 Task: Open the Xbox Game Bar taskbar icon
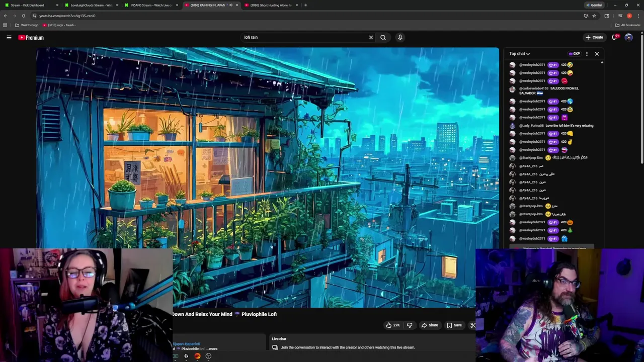point(176,356)
